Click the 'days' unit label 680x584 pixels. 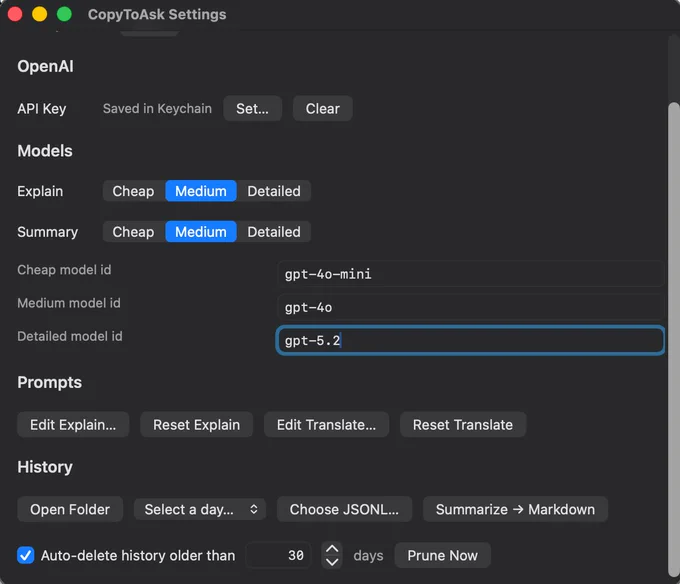368,555
